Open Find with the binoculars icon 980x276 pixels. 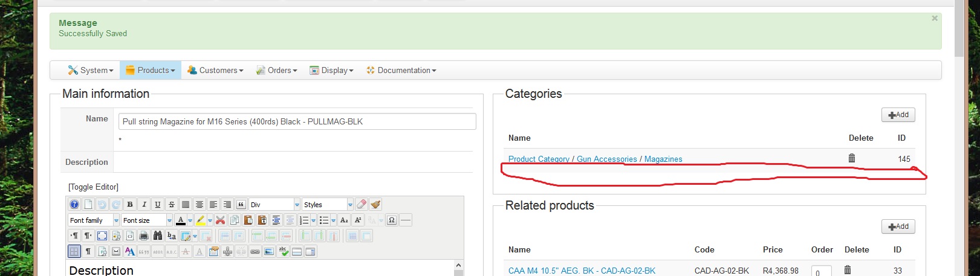click(158, 236)
